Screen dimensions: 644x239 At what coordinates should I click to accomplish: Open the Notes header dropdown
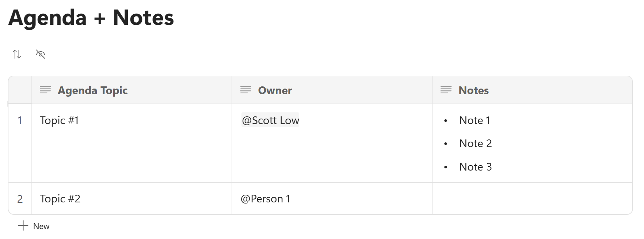pos(473,90)
